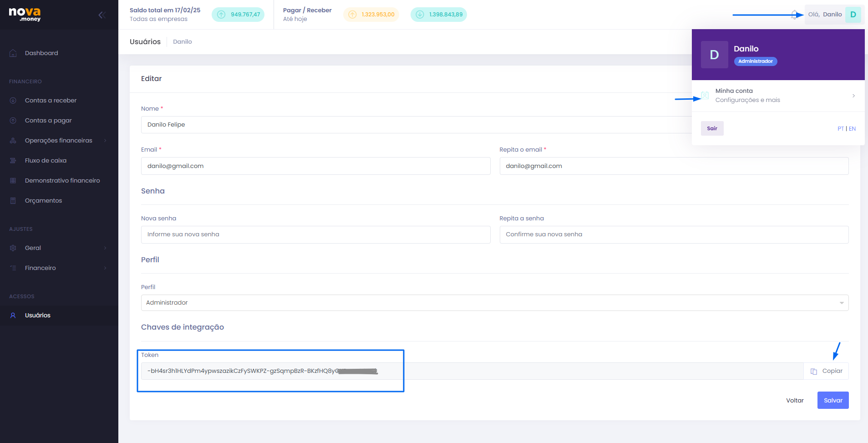Click the Email input field
The image size is (868, 443).
(x=315, y=166)
